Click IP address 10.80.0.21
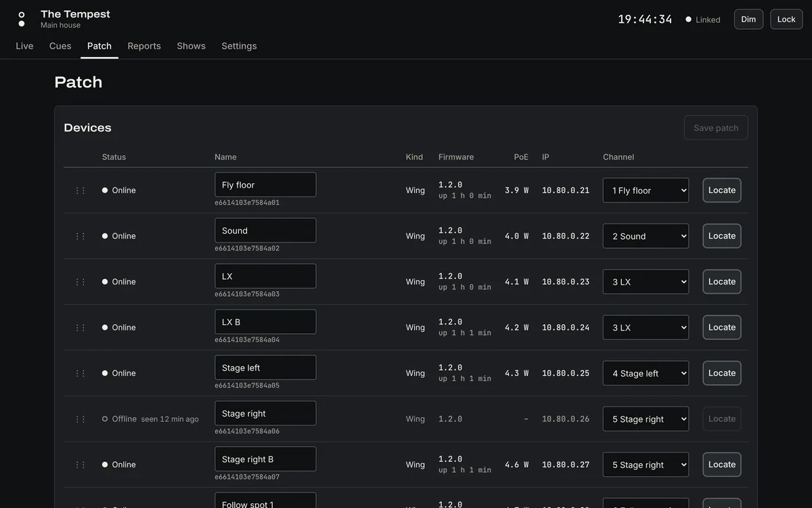Screen dimensions: 812x508 click(x=566, y=190)
